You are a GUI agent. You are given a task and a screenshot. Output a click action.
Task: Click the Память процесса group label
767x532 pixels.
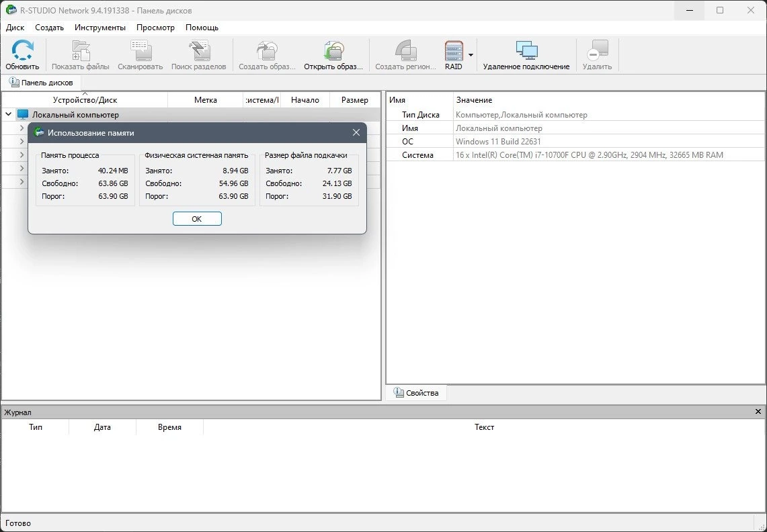[x=70, y=155]
